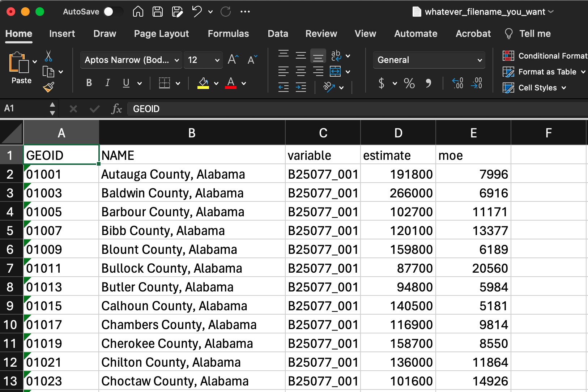Viewport: 588px width, 392px height.
Task: Increase decimal places
Action: 457,83
